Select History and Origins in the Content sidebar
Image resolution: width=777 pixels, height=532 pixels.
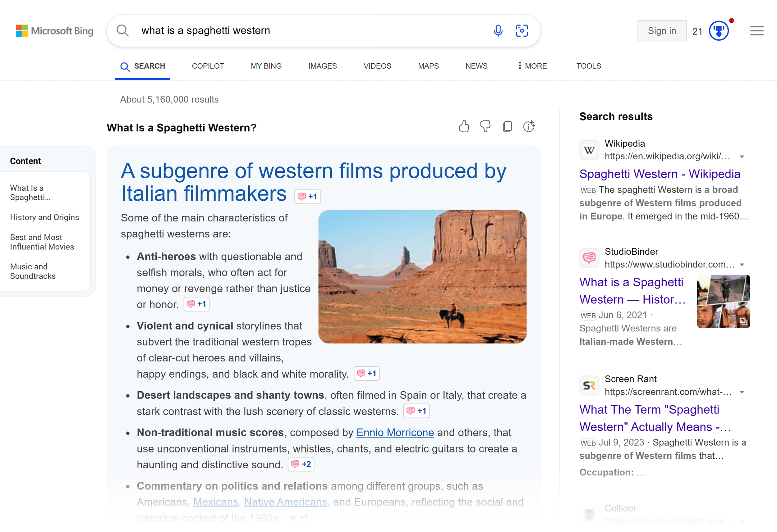(x=44, y=217)
